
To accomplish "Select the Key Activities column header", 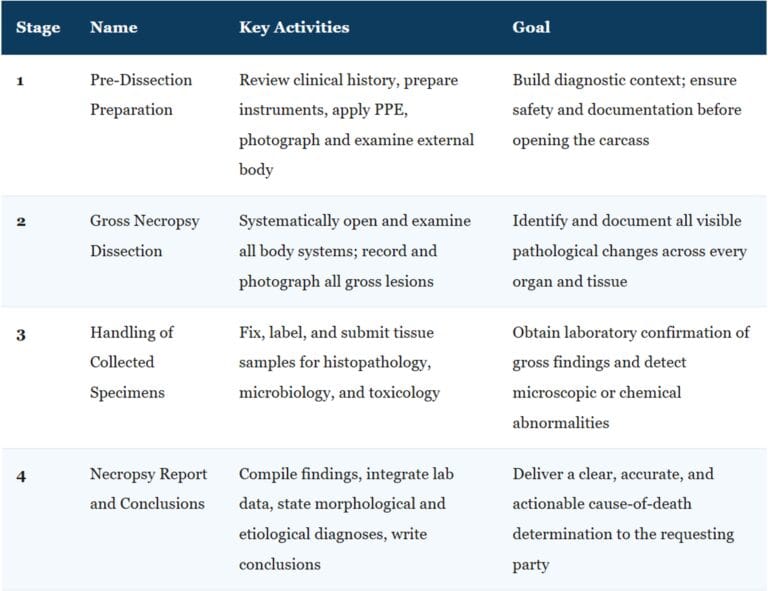I will click(294, 27).
